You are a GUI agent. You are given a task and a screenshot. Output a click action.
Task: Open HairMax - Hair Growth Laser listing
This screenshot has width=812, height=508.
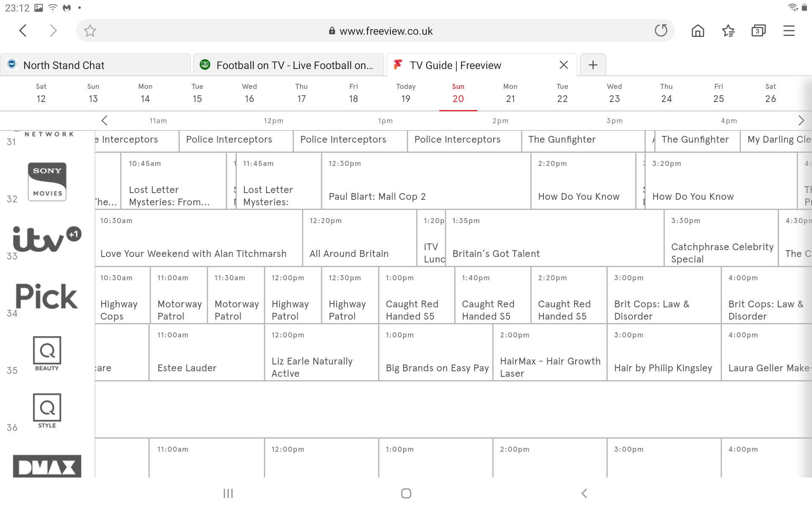(x=550, y=352)
